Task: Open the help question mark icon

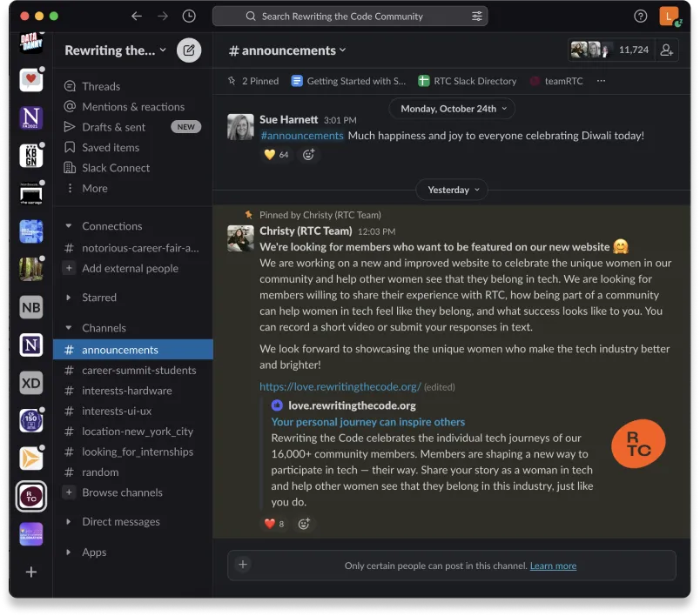Action: [640, 17]
